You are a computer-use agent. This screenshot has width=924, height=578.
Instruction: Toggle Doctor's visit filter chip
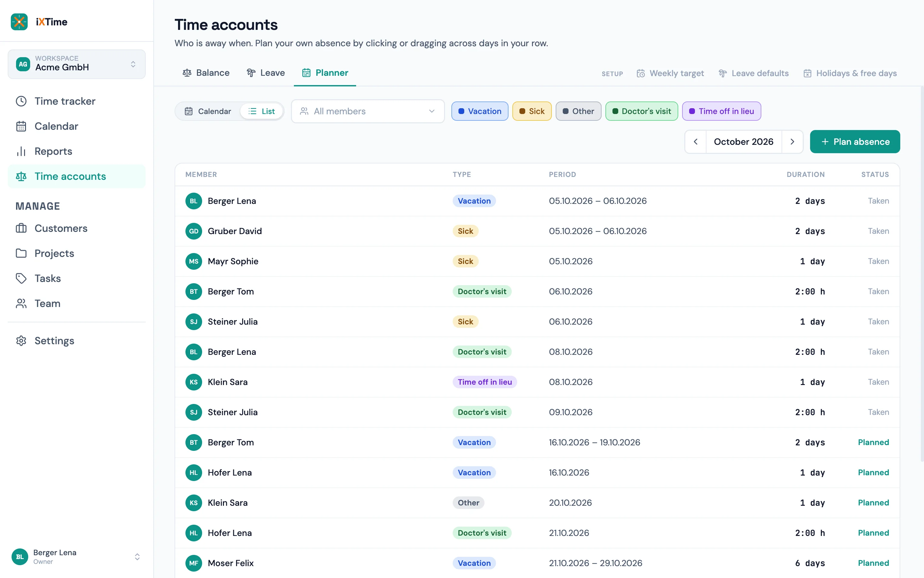coord(641,111)
